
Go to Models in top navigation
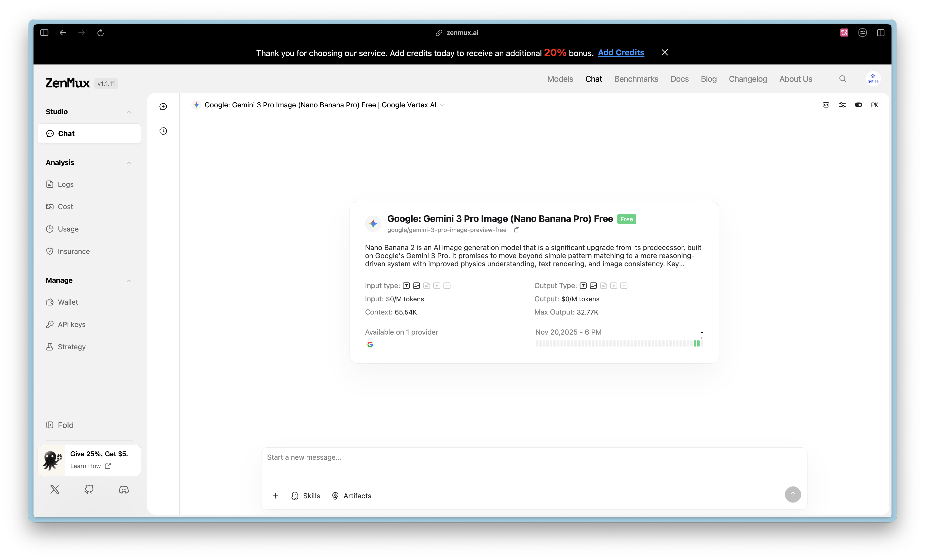pyautogui.click(x=560, y=79)
